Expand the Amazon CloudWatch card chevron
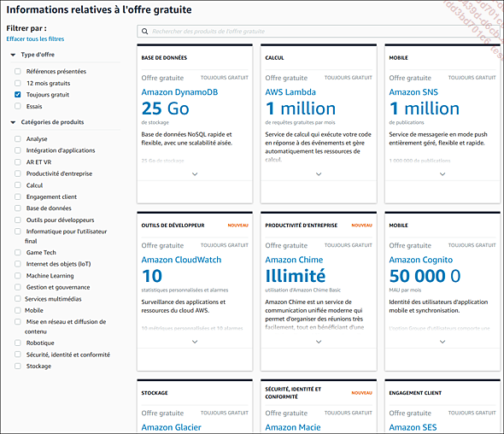504x434 pixels. 195,342
